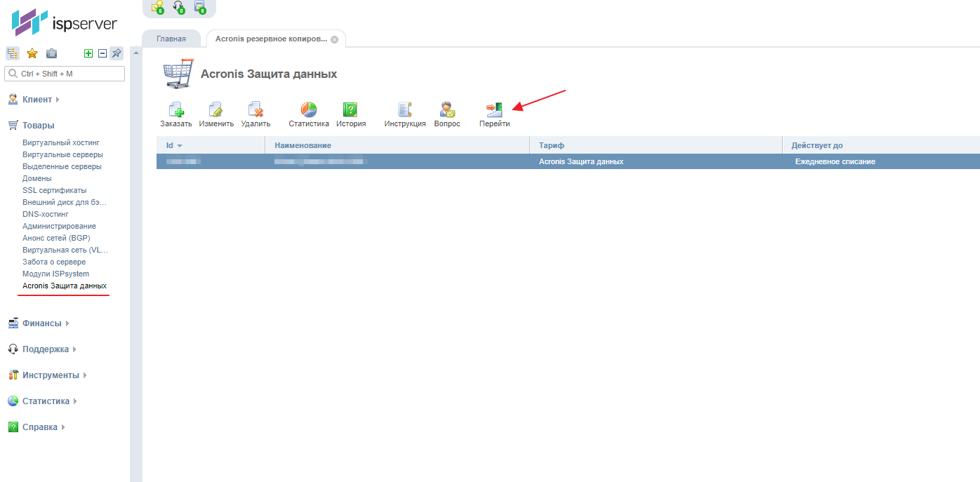This screenshot has width=980, height=482.
Task: Open SSL сертификаты menu item
Action: (55, 191)
